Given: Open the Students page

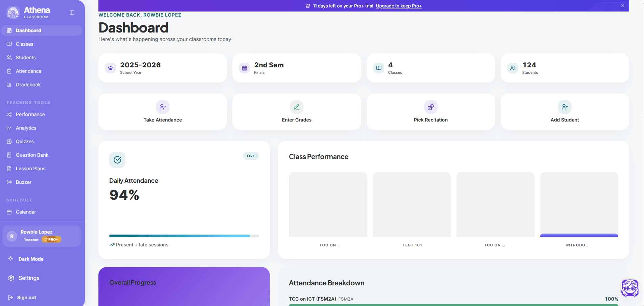Looking at the screenshot, I should point(42,58).
